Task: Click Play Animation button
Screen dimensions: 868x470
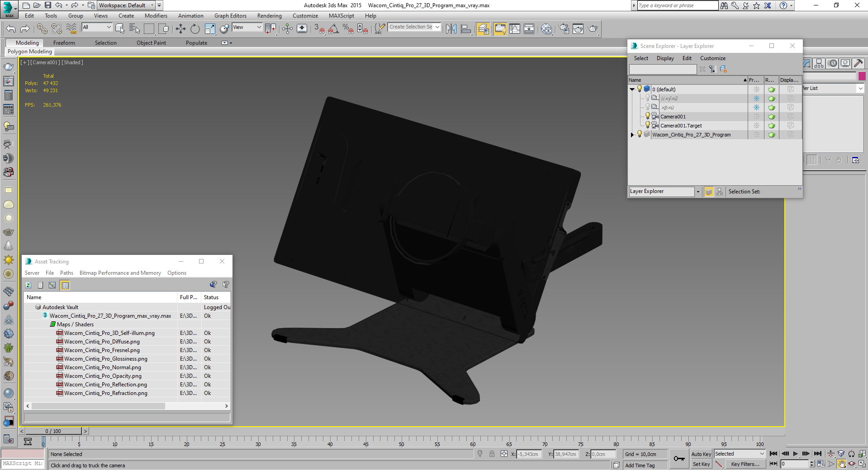Action: coord(796,454)
